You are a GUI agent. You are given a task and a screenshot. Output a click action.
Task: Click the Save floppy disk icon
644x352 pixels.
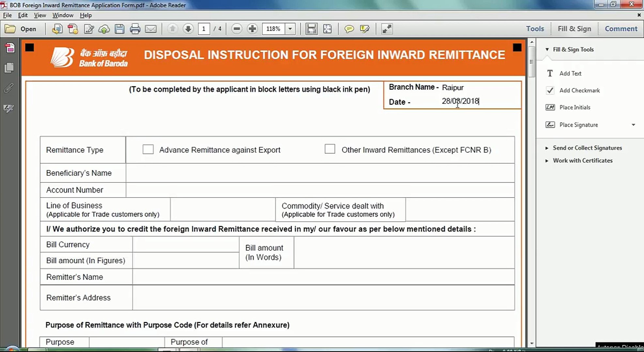click(119, 29)
